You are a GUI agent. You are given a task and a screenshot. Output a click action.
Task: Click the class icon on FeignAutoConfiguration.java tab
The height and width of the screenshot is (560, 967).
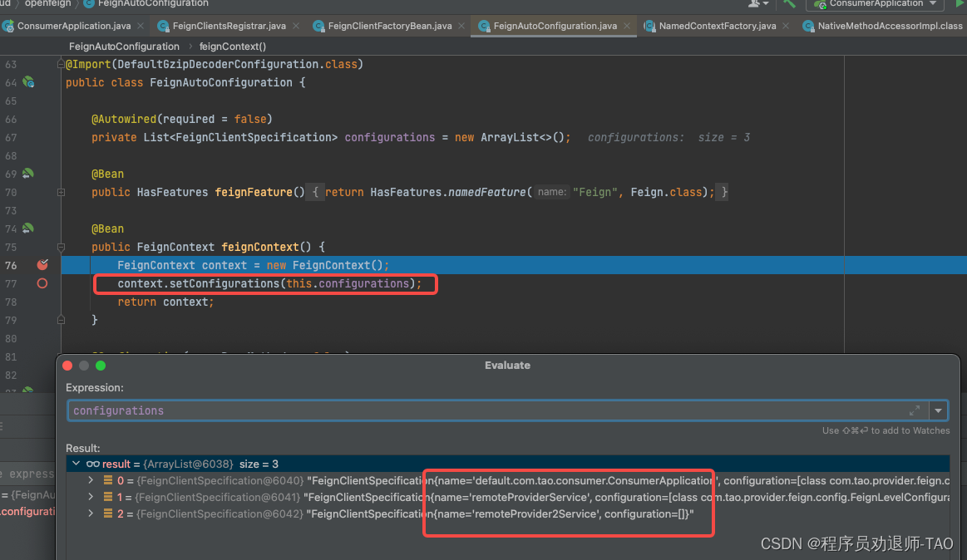pos(484,26)
